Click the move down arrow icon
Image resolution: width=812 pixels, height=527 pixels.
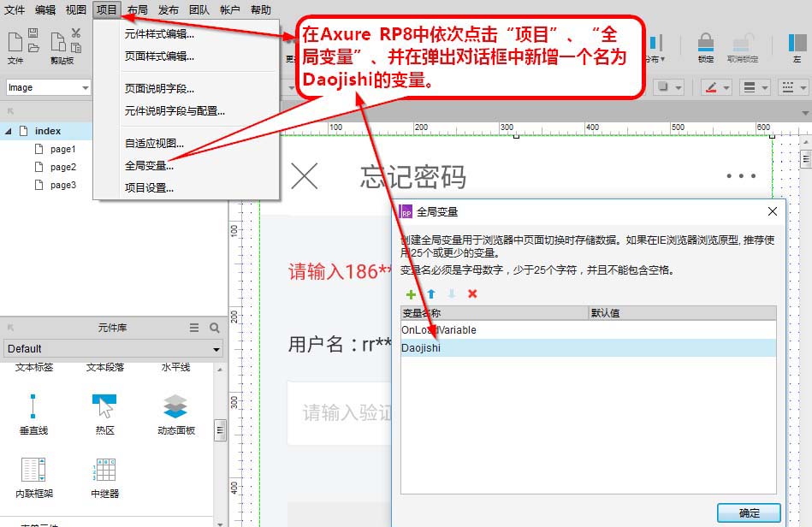pyautogui.click(x=452, y=294)
